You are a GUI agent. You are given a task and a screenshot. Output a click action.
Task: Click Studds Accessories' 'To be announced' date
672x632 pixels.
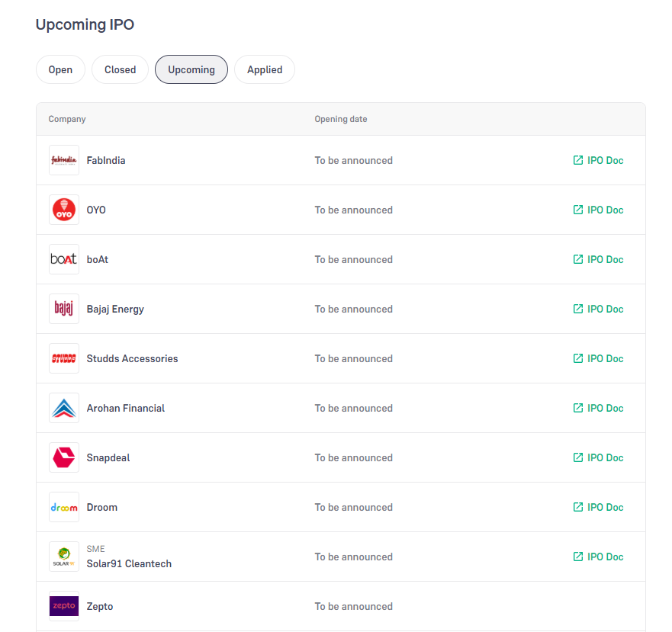[x=354, y=358]
